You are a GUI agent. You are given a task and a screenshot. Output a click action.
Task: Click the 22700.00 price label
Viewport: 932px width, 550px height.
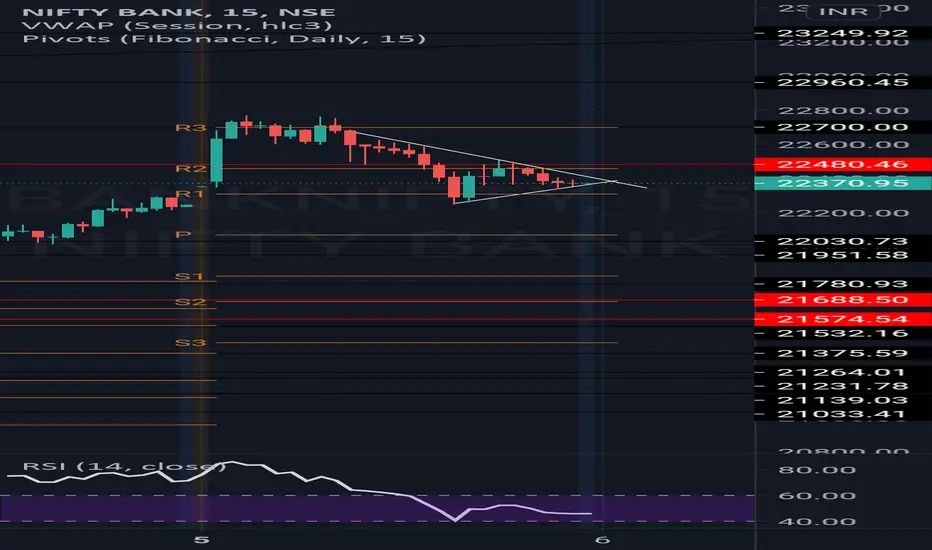click(842, 127)
